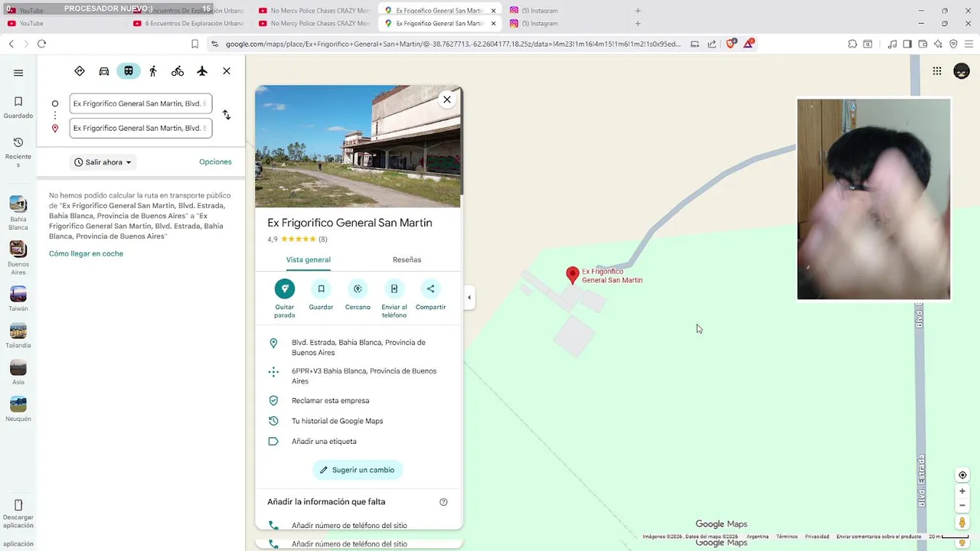Open recent place Tailandia
The height and width of the screenshot is (551, 980).
tap(18, 336)
